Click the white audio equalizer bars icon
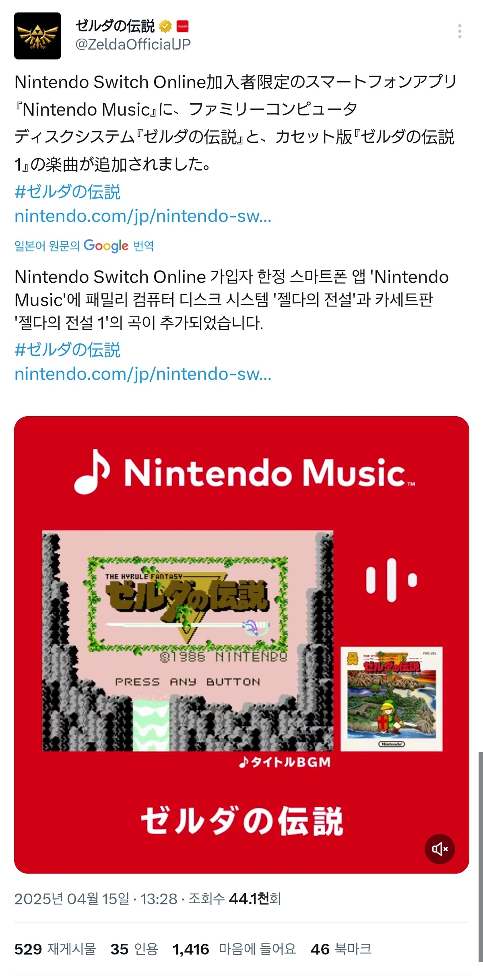483x980 pixels. [391, 580]
